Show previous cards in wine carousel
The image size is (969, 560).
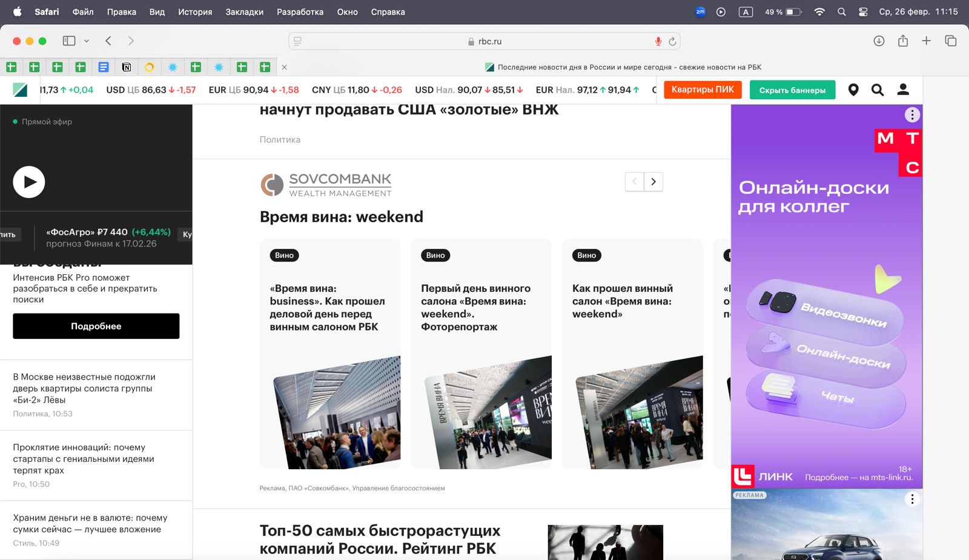pos(634,182)
